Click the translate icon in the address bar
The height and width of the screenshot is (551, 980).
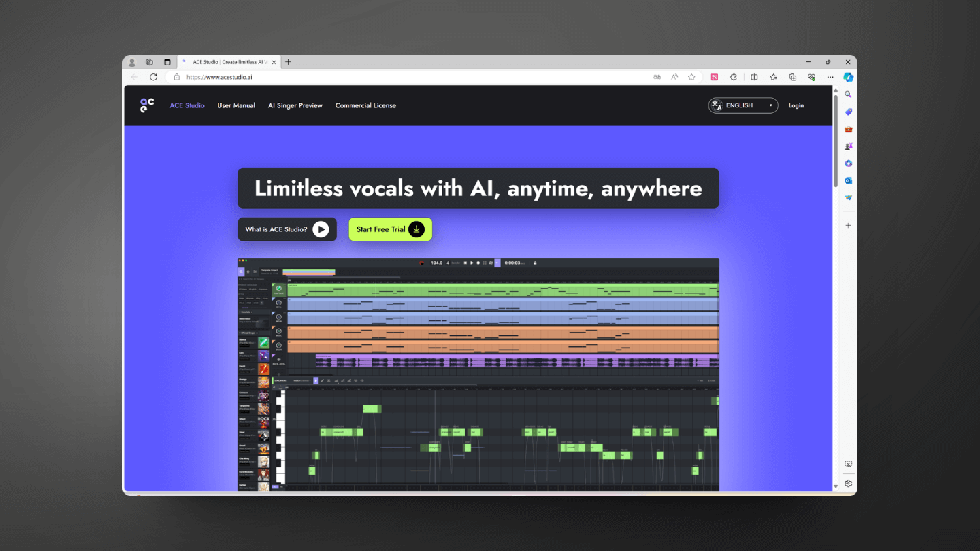pyautogui.click(x=657, y=77)
